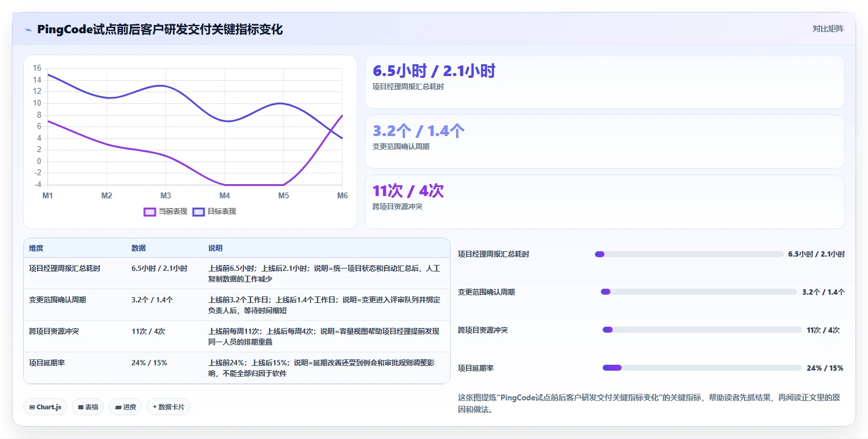This screenshot has width=868, height=439.
Task: Choose the 进度 chip
Action: point(125,407)
